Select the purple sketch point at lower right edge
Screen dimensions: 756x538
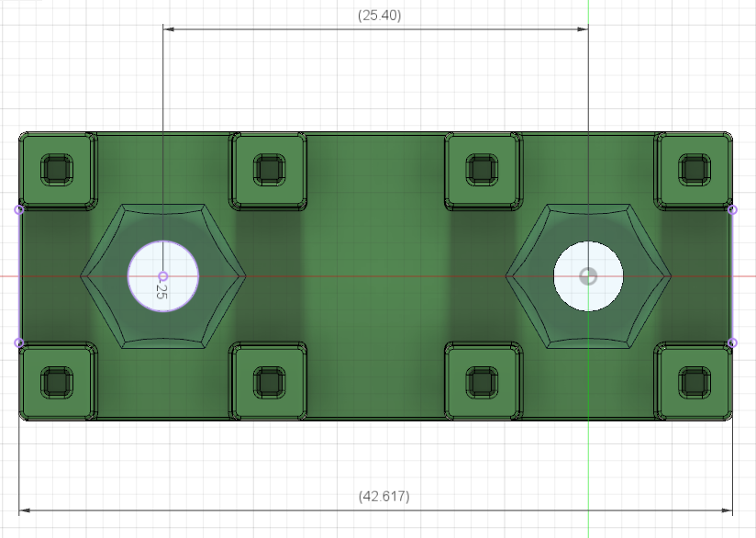pos(732,343)
